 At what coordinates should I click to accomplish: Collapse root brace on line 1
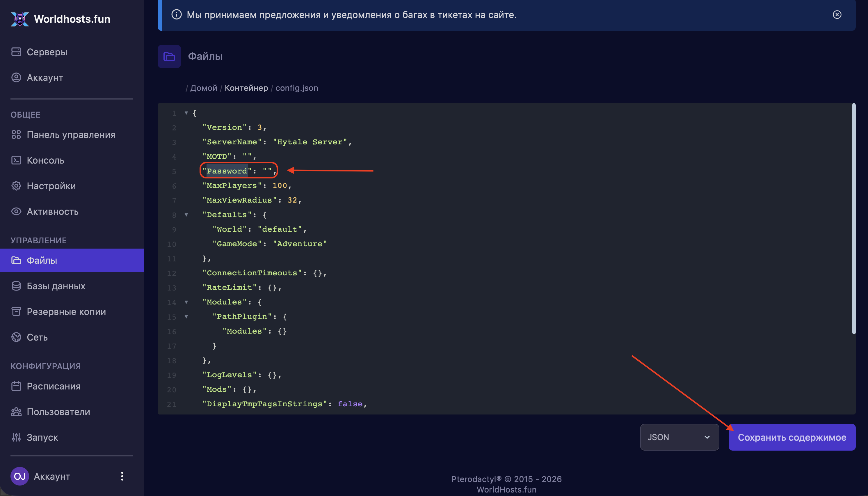click(x=186, y=113)
